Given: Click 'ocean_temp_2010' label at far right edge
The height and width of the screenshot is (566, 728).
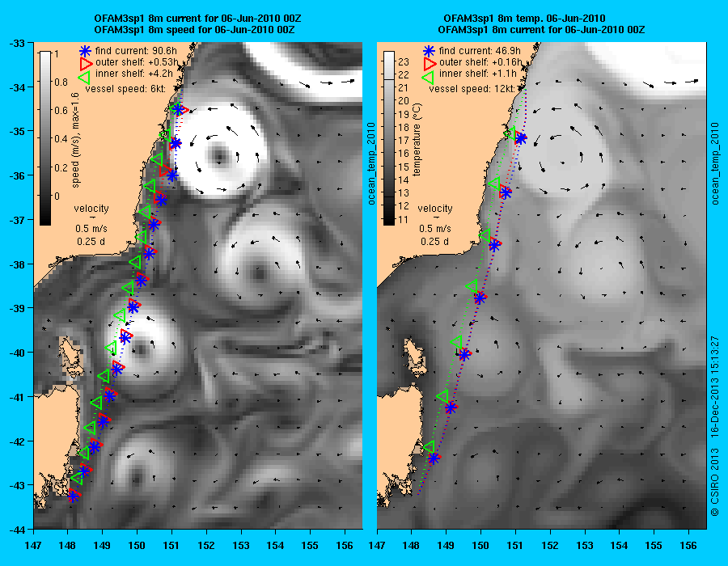Looking at the screenshot, I should [715, 164].
